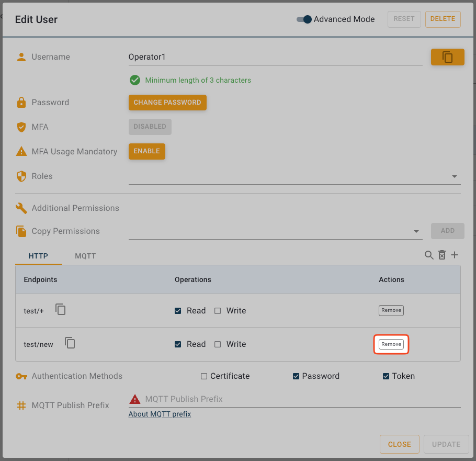Click the search permissions magnifier icon
Viewport: 476px width, 461px height.
[429, 255]
